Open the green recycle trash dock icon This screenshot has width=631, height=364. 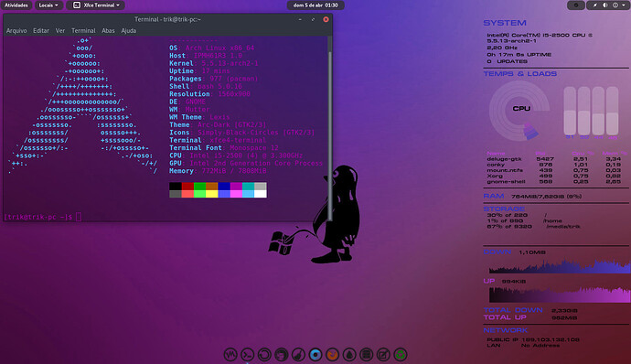[401, 355]
